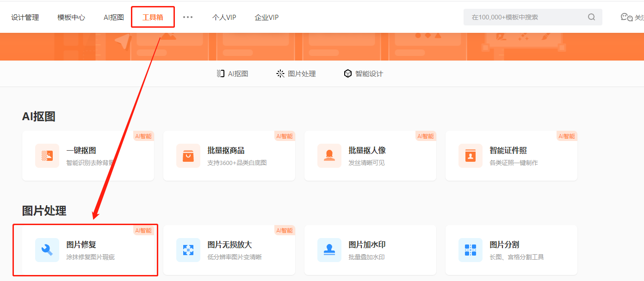Jump to 图片处理 section anchor
The image size is (644, 281).
pyautogui.click(x=296, y=73)
